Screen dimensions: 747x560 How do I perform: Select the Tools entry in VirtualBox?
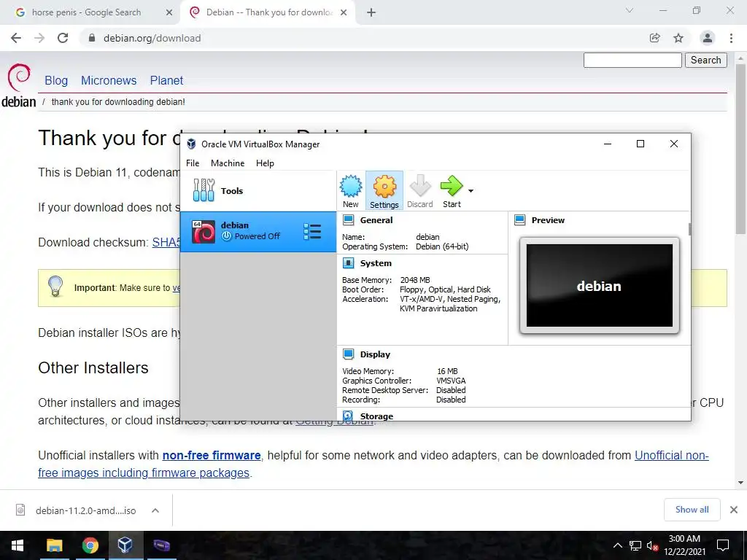coord(258,191)
